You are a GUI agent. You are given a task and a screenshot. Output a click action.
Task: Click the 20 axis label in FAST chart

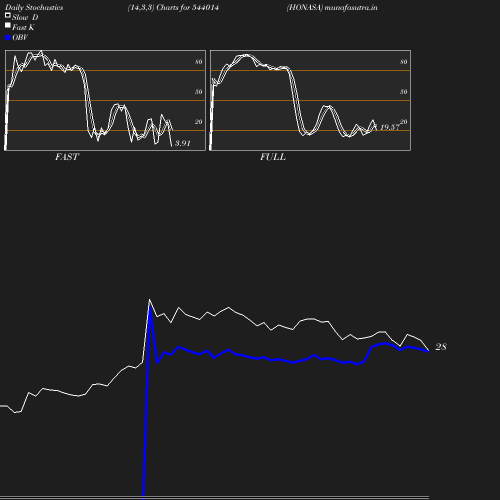199,122
